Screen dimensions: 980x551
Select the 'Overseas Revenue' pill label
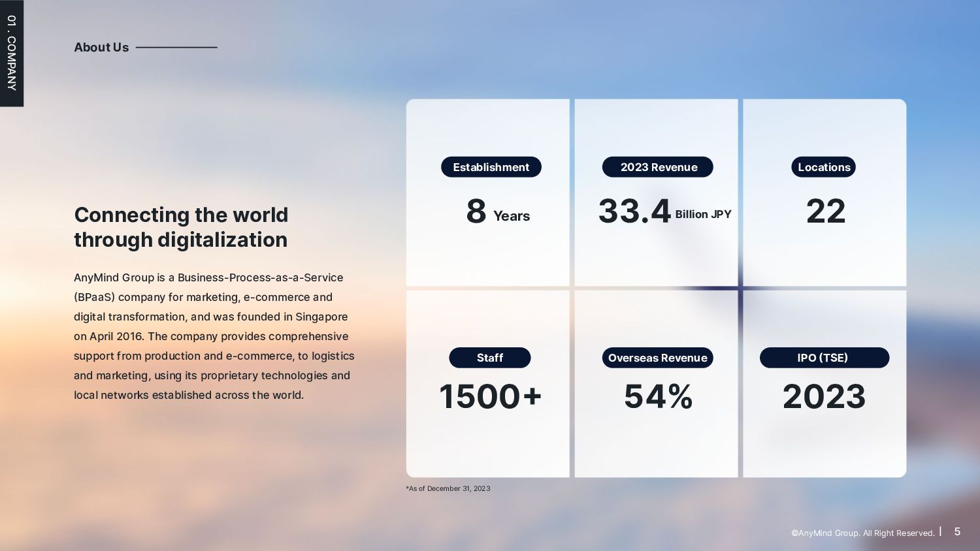(658, 358)
